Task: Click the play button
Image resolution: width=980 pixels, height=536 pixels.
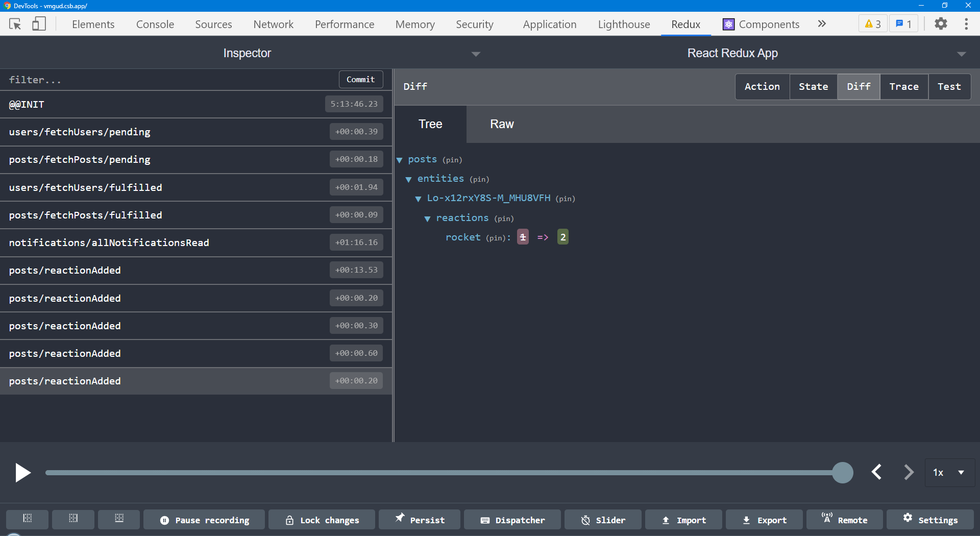Action: (22, 473)
